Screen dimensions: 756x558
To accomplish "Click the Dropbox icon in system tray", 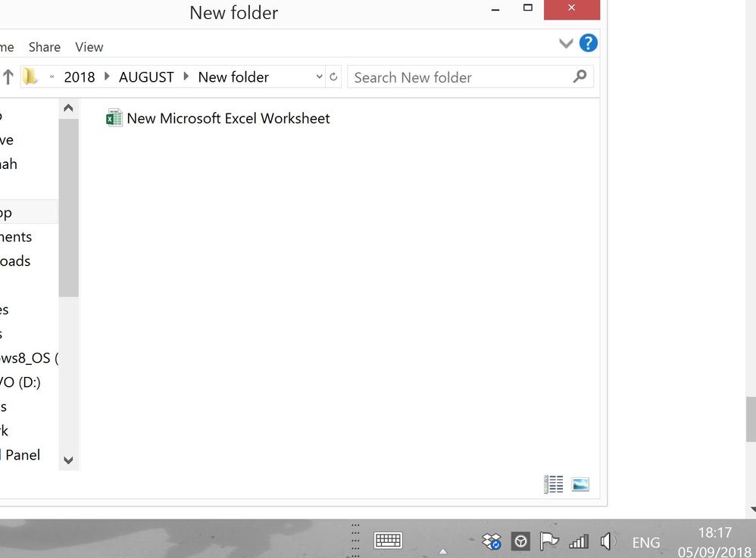I will (x=492, y=541).
